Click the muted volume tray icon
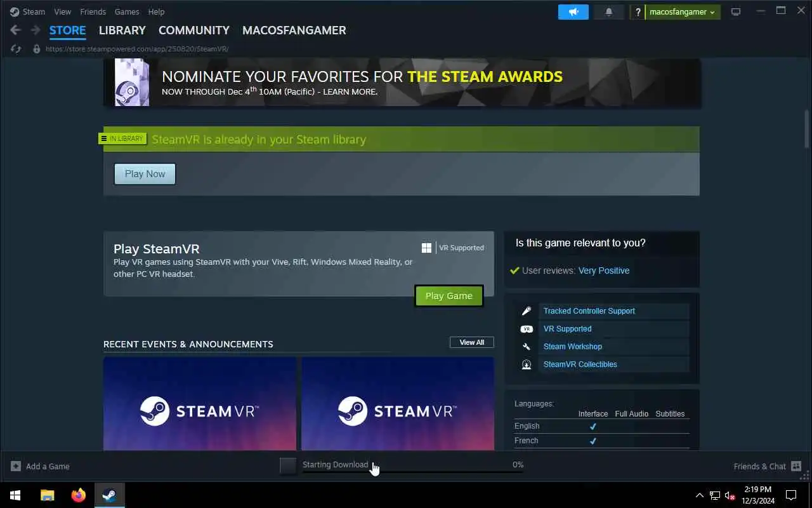This screenshot has width=812, height=508. 730,495
